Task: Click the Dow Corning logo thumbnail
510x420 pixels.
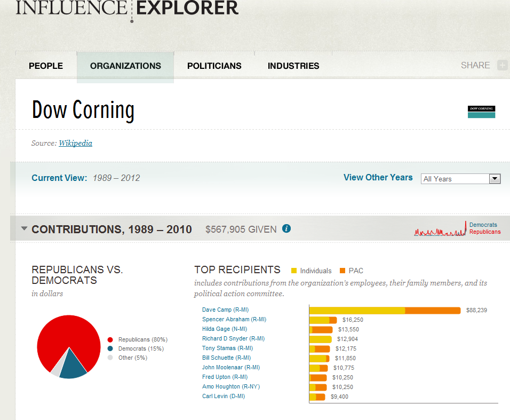Action: [x=481, y=112]
